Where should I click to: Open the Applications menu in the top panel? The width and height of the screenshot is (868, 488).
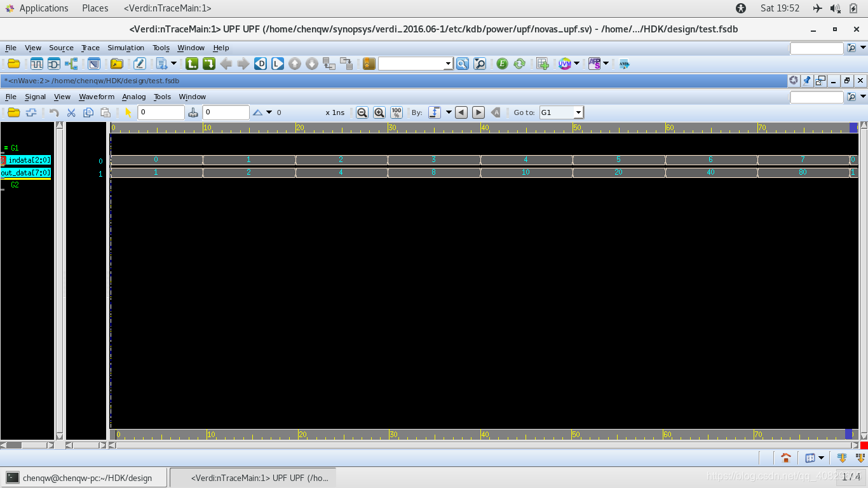tap(43, 8)
